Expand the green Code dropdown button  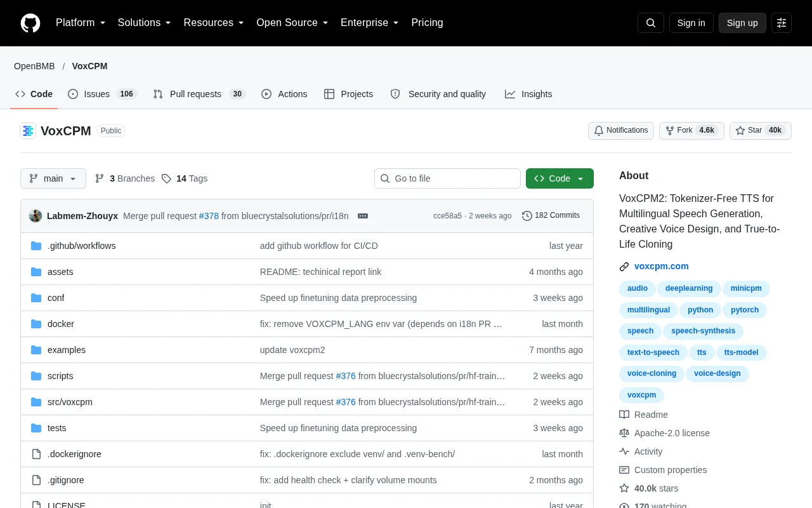click(x=560, y=178)
